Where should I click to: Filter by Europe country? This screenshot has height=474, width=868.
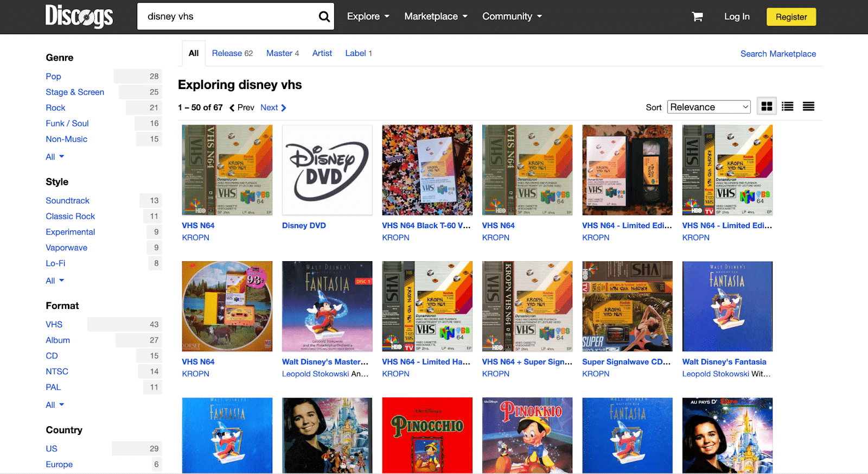point(59,465)
